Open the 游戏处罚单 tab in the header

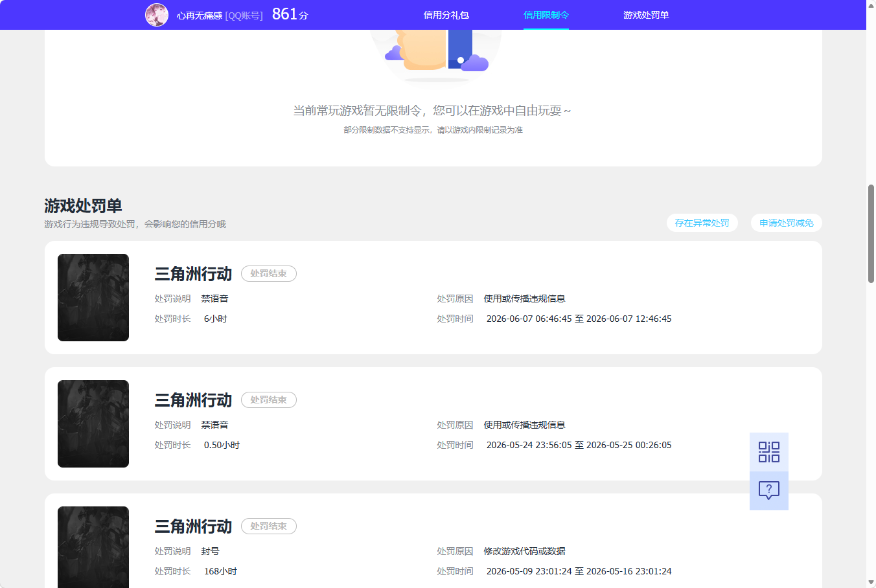coord(646,15)
